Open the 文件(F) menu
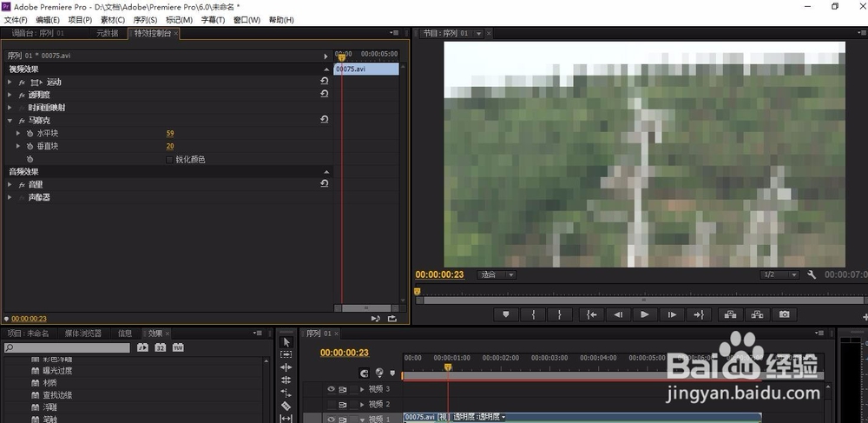The width and height of the screenshot is (868, 423). click(x=16, y=20)
